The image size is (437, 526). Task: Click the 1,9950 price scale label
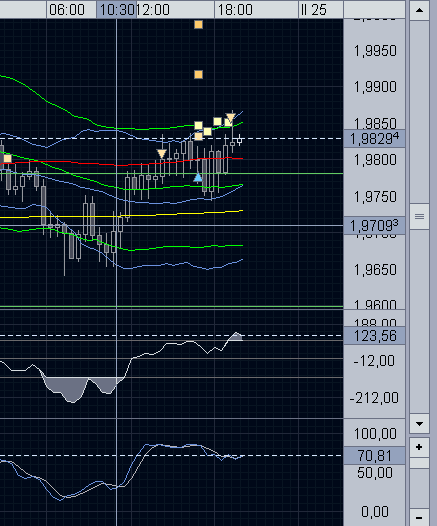[375, 51]
